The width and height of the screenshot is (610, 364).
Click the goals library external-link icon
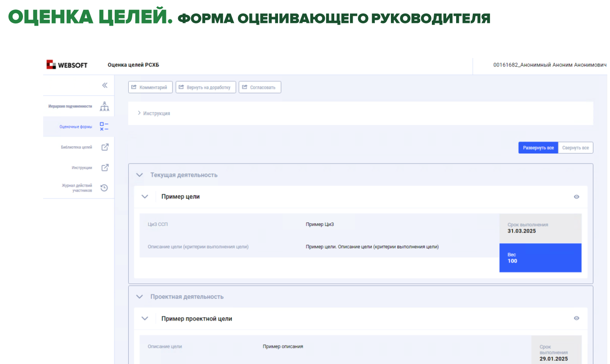pos(105,147)
